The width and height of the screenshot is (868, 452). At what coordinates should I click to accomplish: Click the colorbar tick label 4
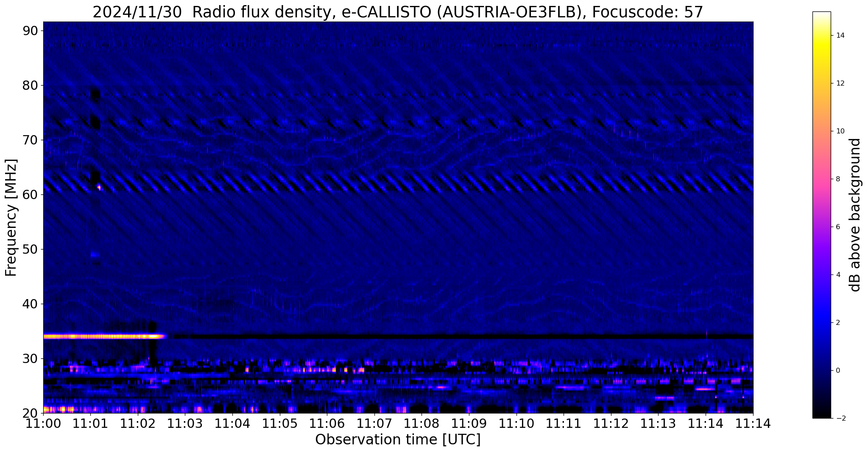[x=837, y=275]
